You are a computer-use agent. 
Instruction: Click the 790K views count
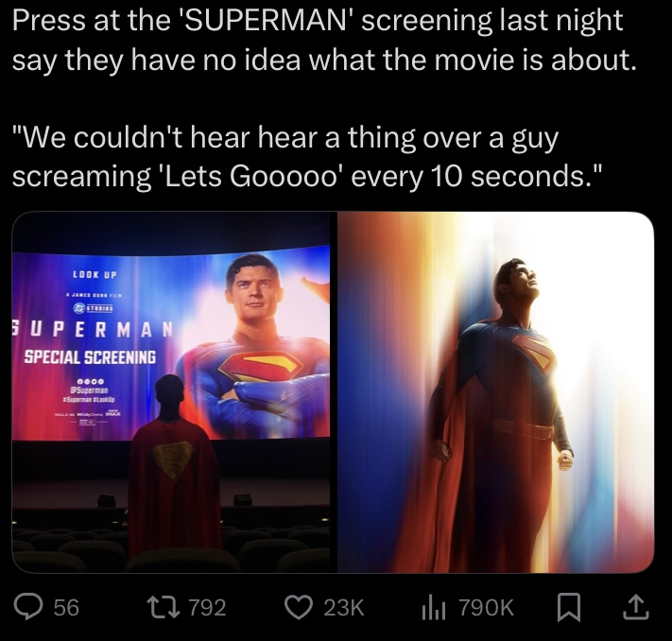tap(487, 608)
